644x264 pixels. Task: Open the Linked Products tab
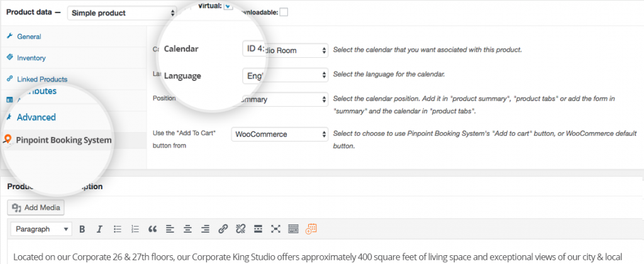[42, 79]
